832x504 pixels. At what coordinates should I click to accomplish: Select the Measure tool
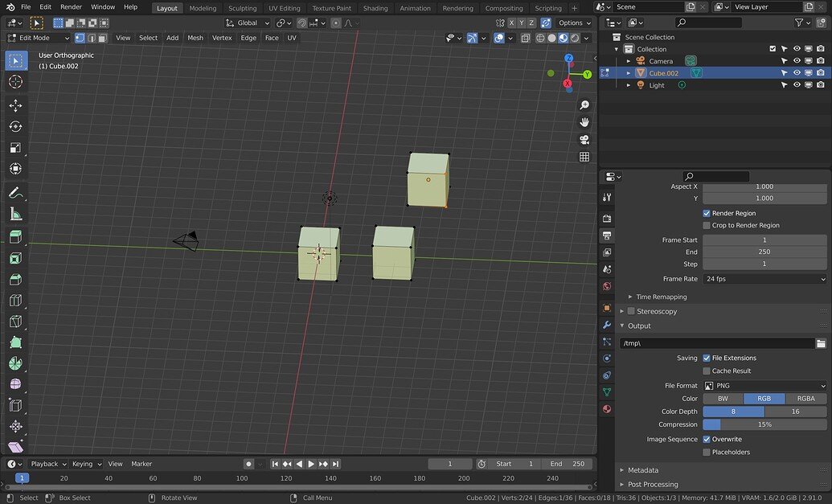15,215
